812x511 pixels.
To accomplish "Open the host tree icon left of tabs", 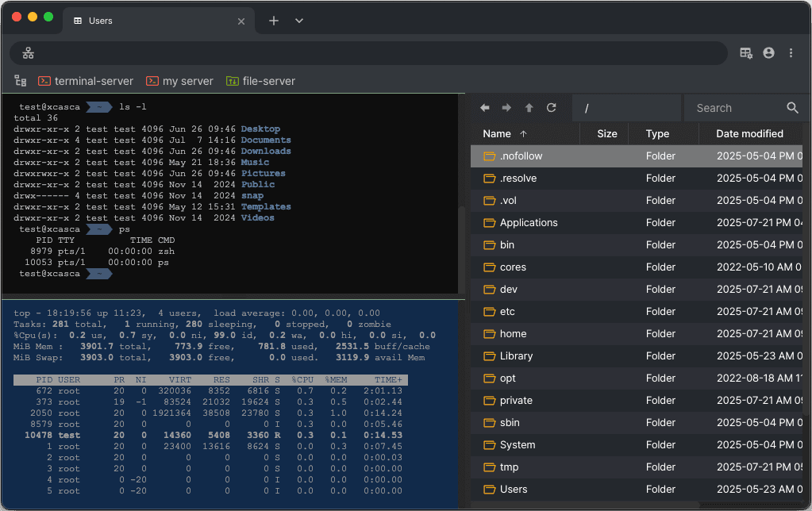I will click(20, 80).
